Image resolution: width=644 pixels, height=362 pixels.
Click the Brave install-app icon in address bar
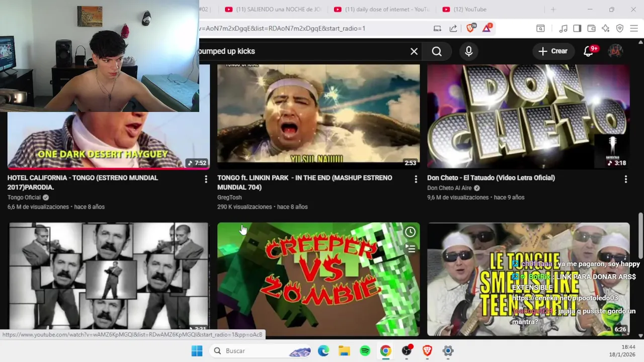pos(437,28)
